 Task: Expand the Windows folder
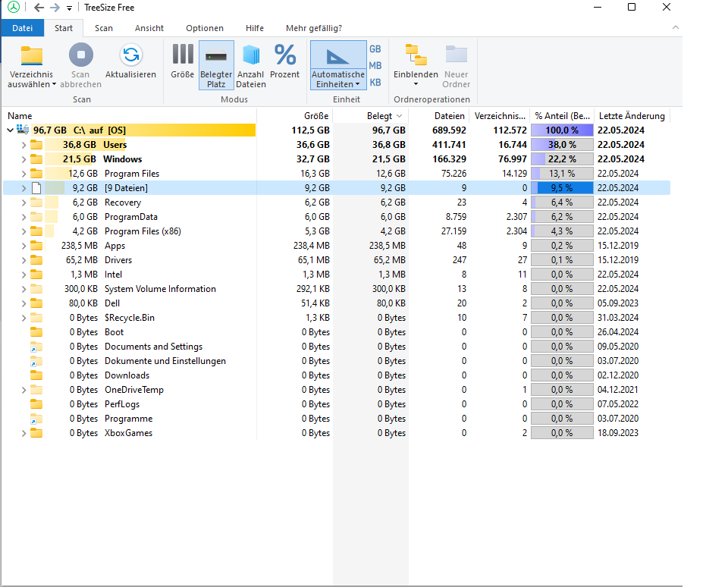tap(24, 159)
